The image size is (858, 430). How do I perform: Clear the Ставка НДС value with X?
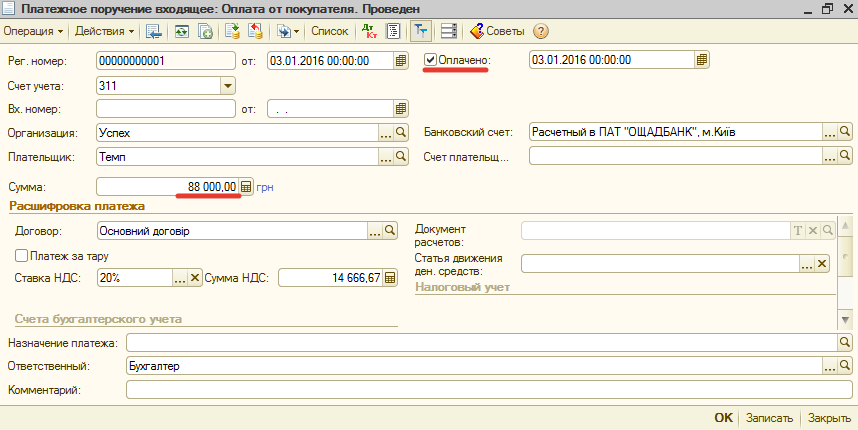(x=195, y=278)
